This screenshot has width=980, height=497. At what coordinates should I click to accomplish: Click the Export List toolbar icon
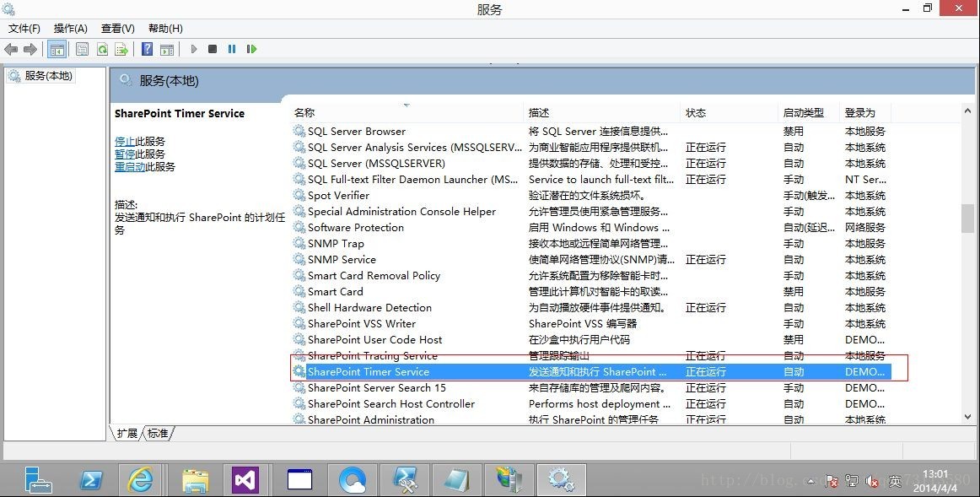(122, 50)
